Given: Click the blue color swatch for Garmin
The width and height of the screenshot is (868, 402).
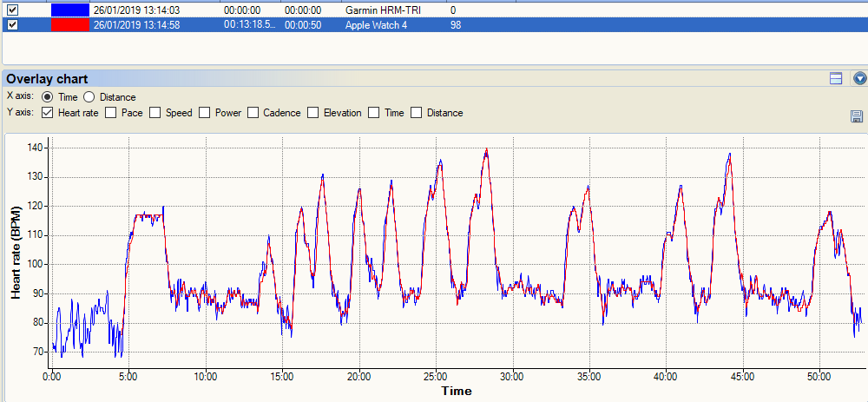Looking at the screenshot, I should coord(69,10).
